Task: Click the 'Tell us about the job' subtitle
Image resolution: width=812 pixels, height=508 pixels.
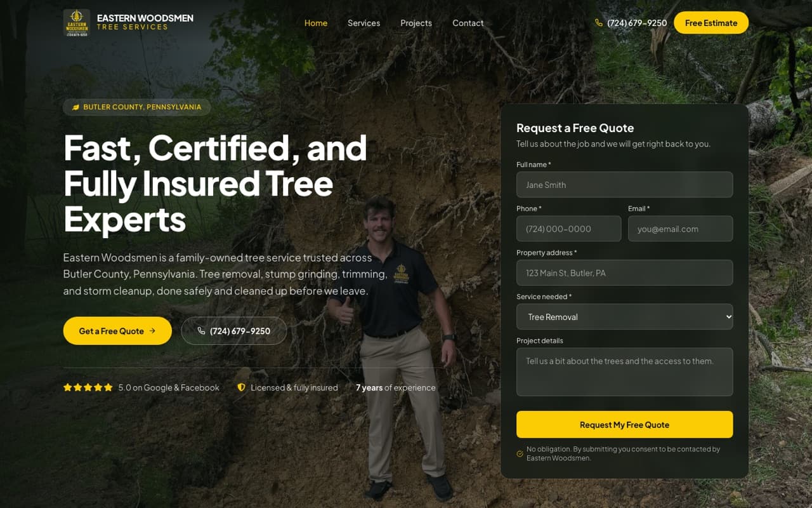Action: [x=613, y=144]
